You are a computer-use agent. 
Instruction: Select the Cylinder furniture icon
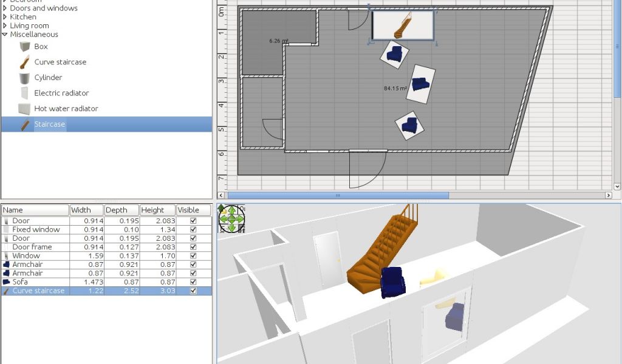tap(24, 78)
